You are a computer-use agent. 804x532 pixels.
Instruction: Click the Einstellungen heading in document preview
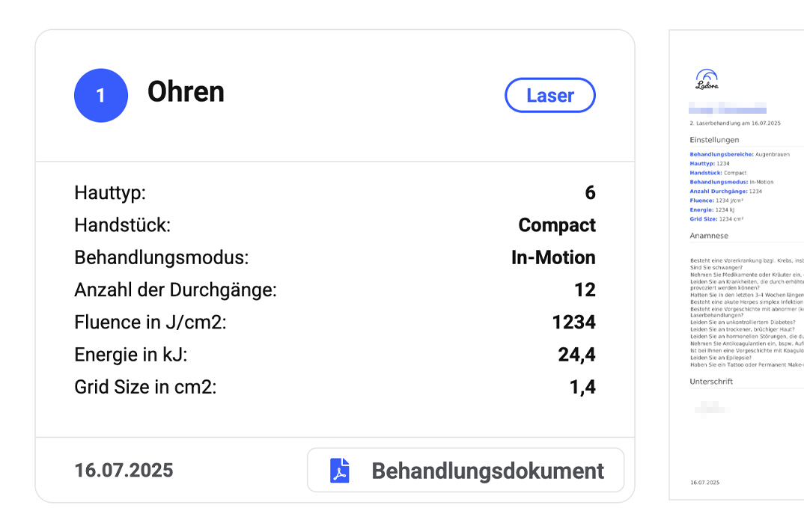coord(714,140)
